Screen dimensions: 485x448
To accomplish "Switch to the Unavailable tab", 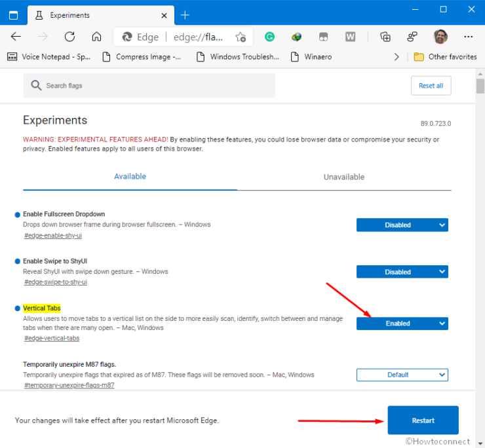I will (344, 177).
